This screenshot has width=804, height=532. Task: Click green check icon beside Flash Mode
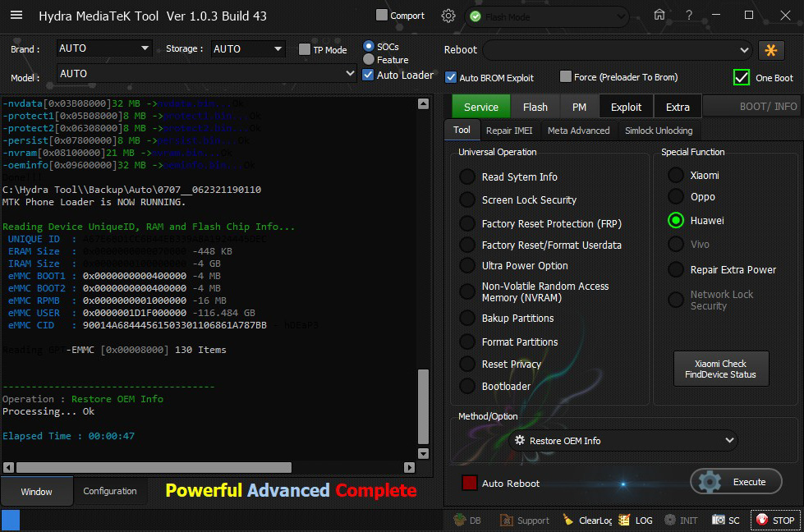pos(476,17)
